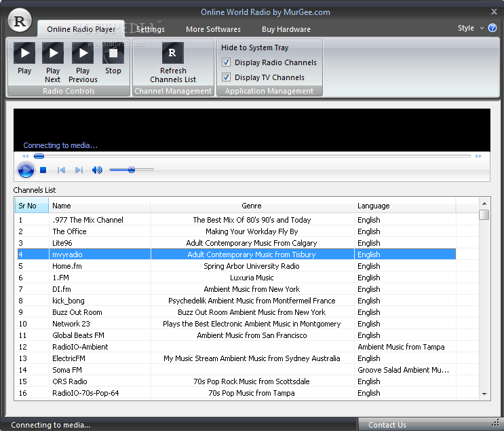The height and width of the screenshot is (431, 504).
Task: Open the Style dropdown
Action: [x=471, y=28]
